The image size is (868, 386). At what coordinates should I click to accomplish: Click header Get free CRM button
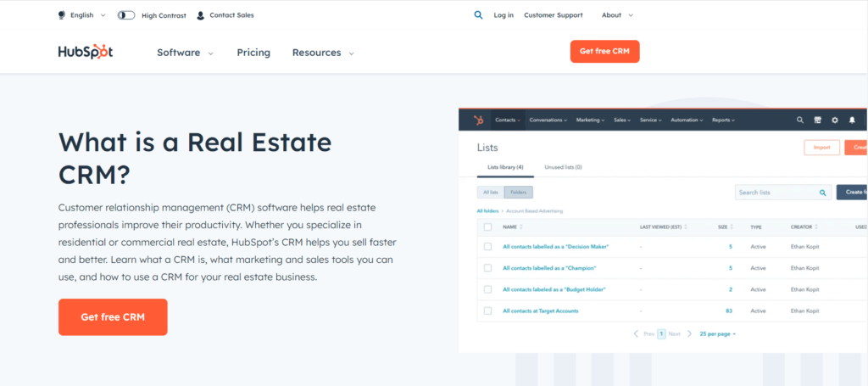(x=604, y=51)
